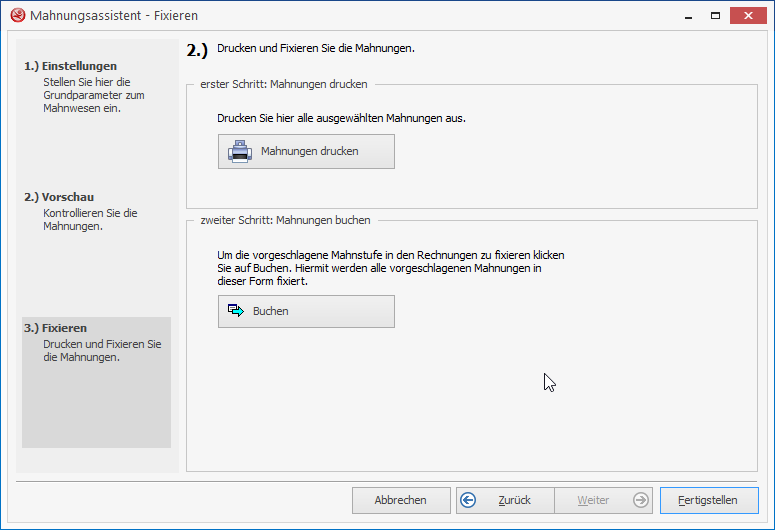Image resolution: width=775 pixels, height=530 pixels.
Task: Click the left arrow icon next to Zurück
Action: [468, 500]
